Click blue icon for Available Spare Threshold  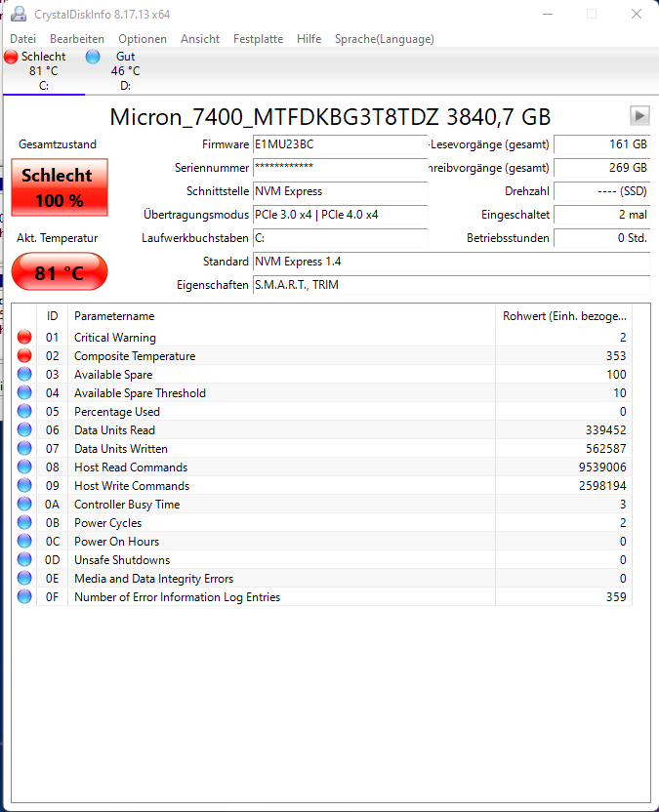coord(24,392)
